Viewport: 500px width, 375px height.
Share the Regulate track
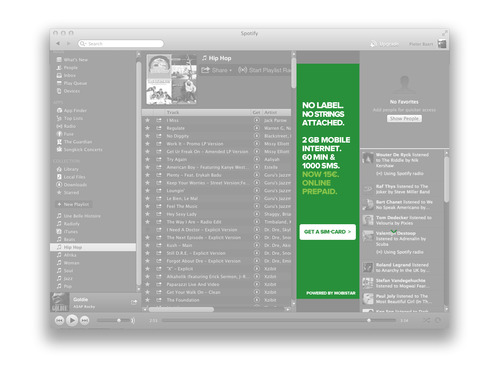pyautogui.click(x=159, y=128)
